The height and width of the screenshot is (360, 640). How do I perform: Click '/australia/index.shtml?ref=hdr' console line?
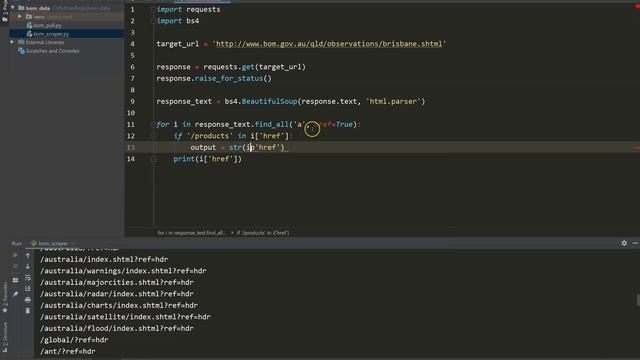pyautogui.click(x=104, y=259)
